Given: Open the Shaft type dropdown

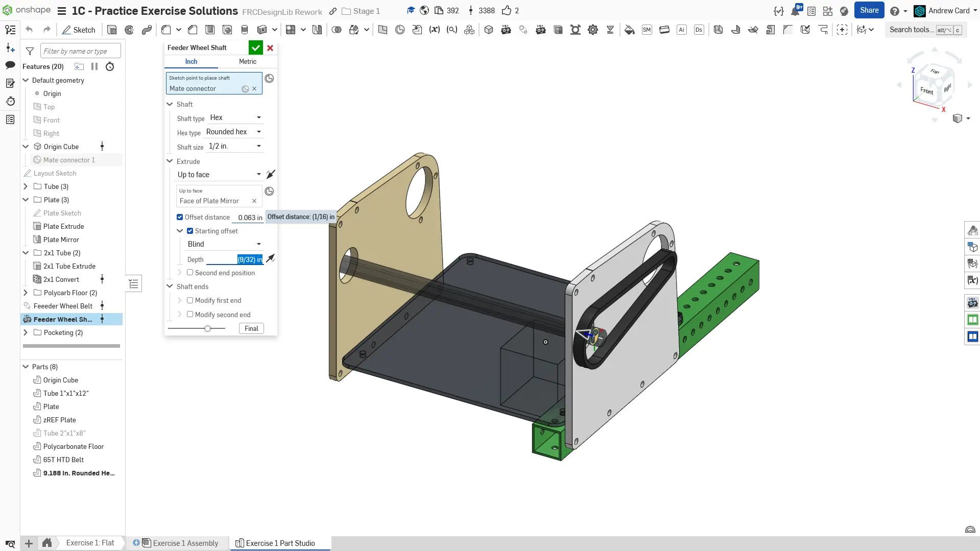Looking at the screenshot, I should pyautogui.click(x=235, y=117).
